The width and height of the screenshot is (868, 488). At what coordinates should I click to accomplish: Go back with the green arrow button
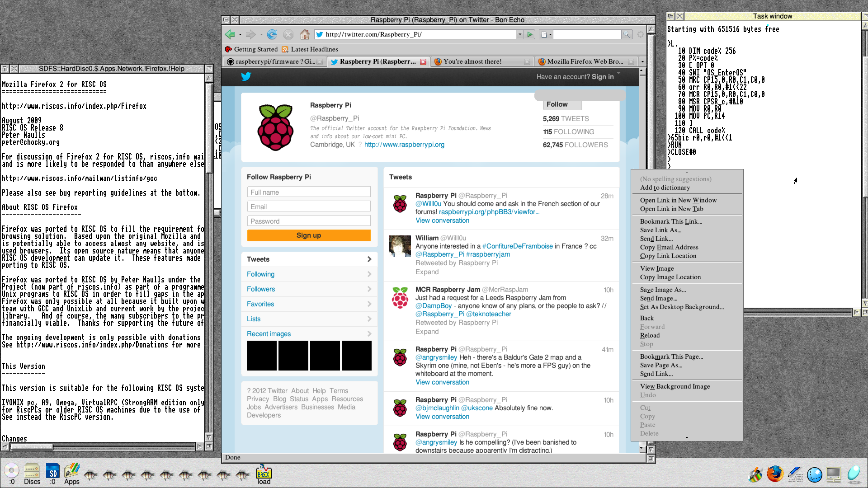(230, 34)
